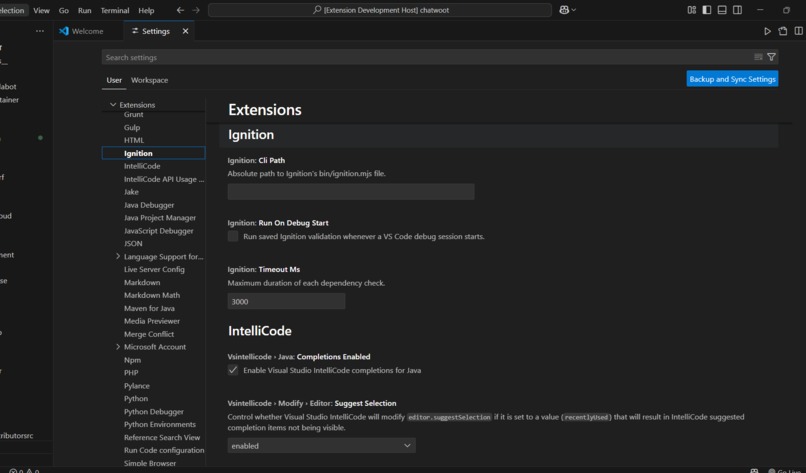Toggle the bottom panel layout icon
The width and height of the screenshot is (806, 473).
tap(722, 10)
